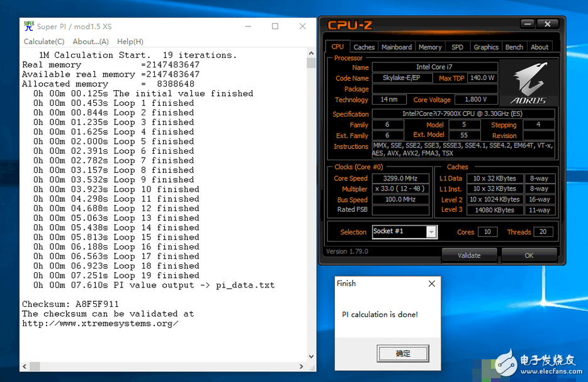Click the Super PI icon in the title bar

coord(28,26)
